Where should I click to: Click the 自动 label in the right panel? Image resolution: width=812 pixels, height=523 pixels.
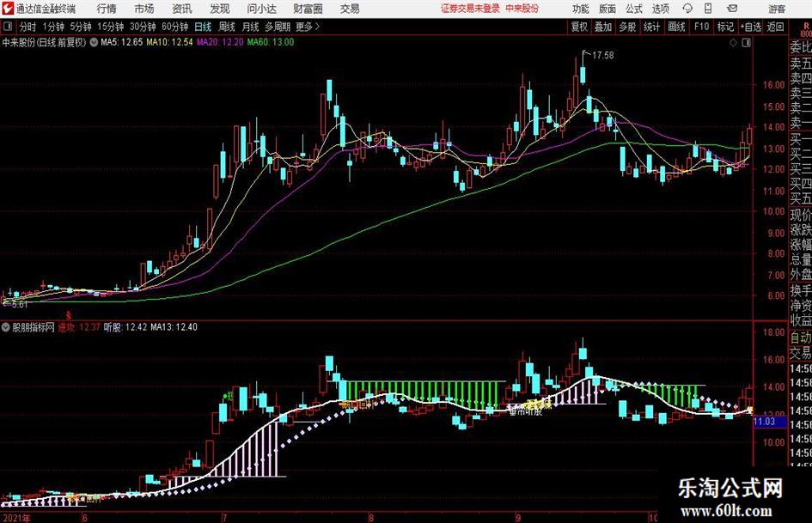(801, 338)
